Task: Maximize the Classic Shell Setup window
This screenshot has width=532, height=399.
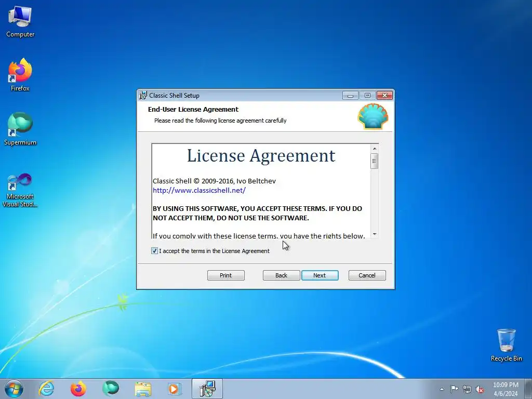Action: [x=367, y=96]
